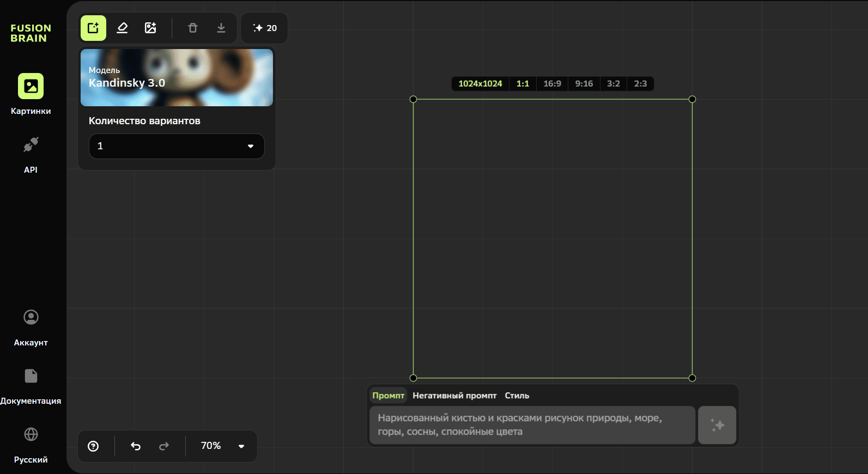The image size is (868, 474).
Task: Click the trash delete icon
Action: (193, 28)
